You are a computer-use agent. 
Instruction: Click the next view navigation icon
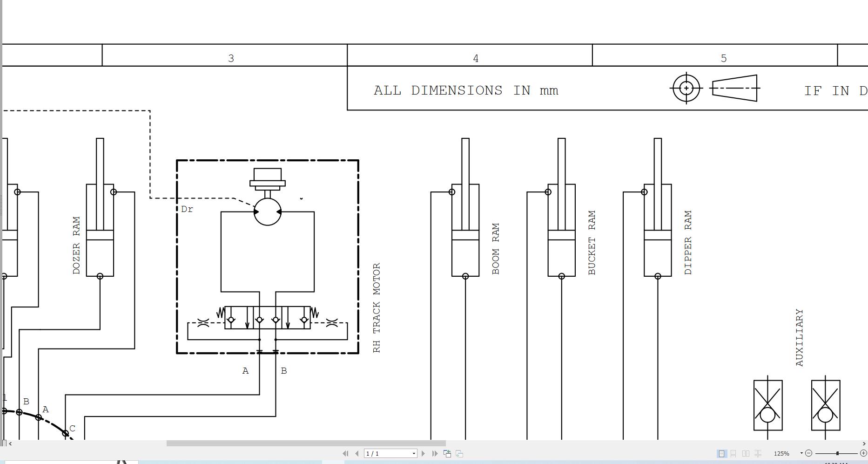[459, 453]
